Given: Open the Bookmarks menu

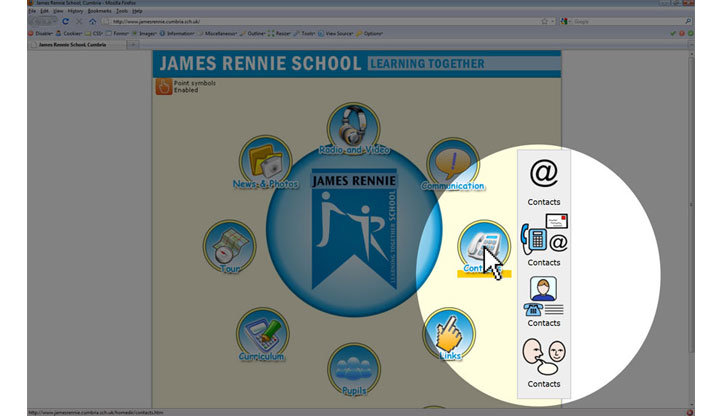Looking at the screenshot, I should tap(99, 11).
